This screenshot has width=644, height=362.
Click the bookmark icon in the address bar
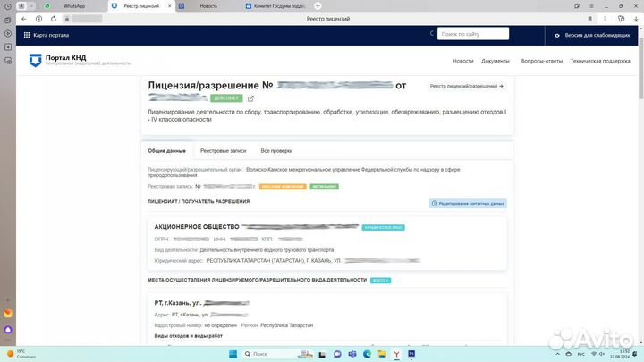pos(589,19)
